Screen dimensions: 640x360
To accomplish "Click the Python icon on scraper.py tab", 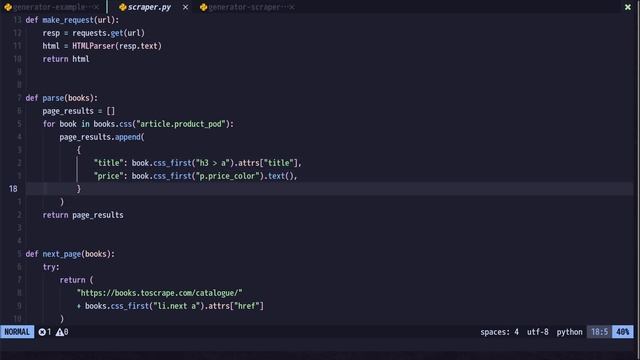I will 122,7.
